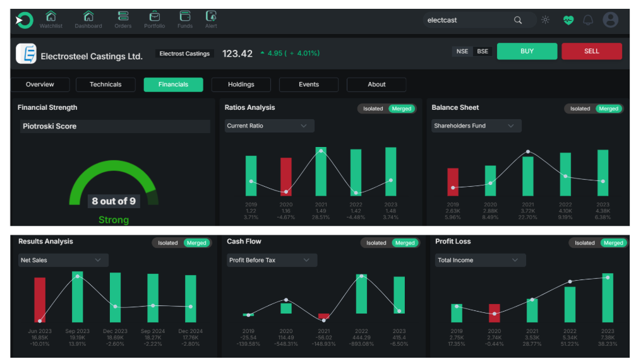Open the user profile avatar
This screenshot has width=636, height=364.
tap(611, 20)
